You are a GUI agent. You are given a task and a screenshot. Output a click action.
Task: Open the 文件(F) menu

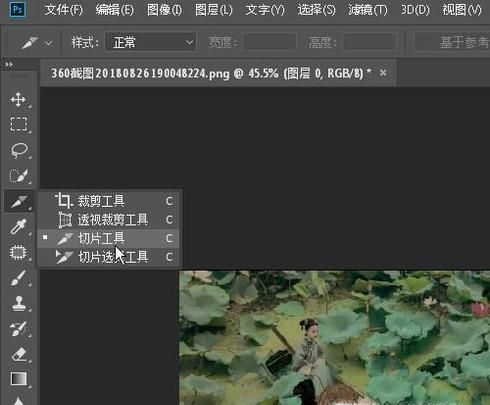pyautogui.click(x=64, y=10)
